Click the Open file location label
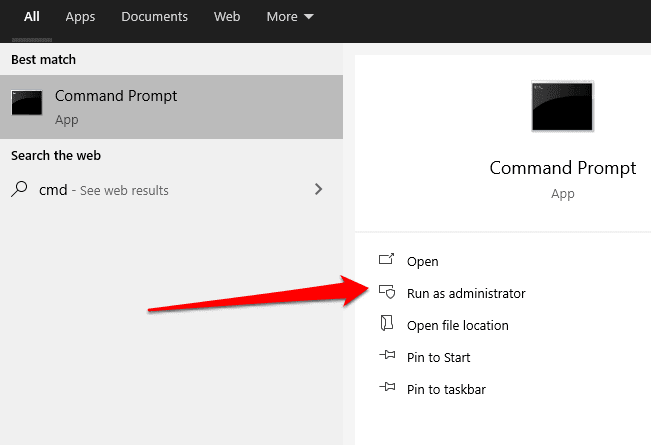Image resolution: width=651 pixels, height=445 pixels. click(457, 325)
